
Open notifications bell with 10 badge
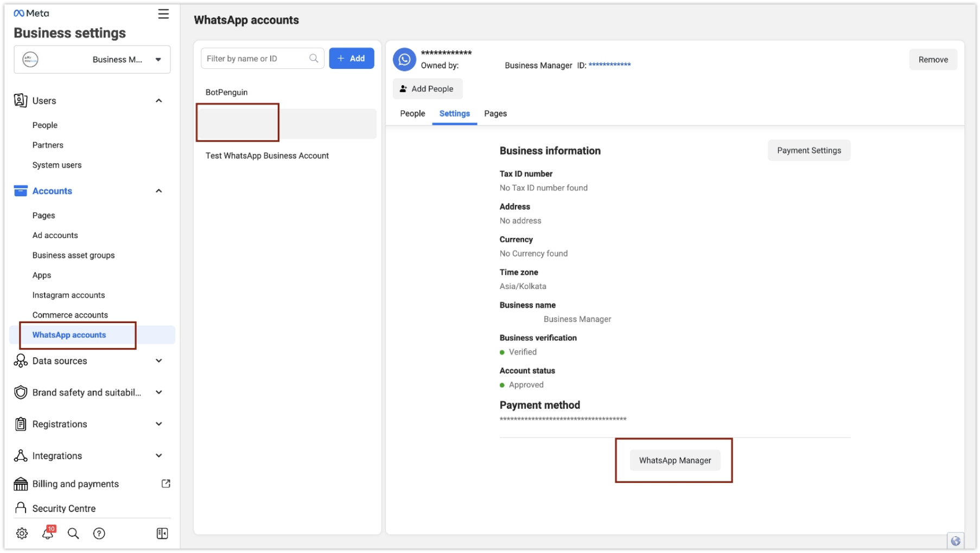click(x=48, y=533)
